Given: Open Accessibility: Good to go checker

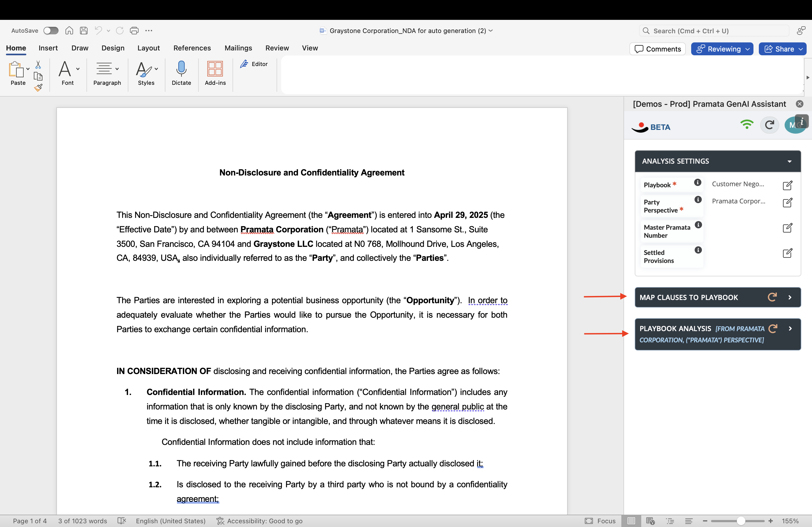Looking at the screenshot, I should pyautogui.click(x=259, y=521).
